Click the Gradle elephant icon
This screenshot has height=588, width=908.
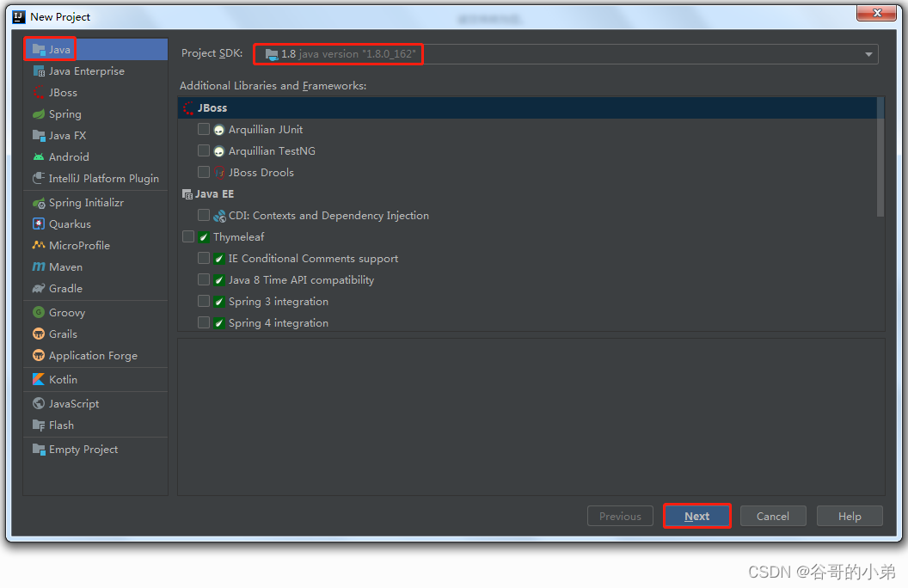39,288
